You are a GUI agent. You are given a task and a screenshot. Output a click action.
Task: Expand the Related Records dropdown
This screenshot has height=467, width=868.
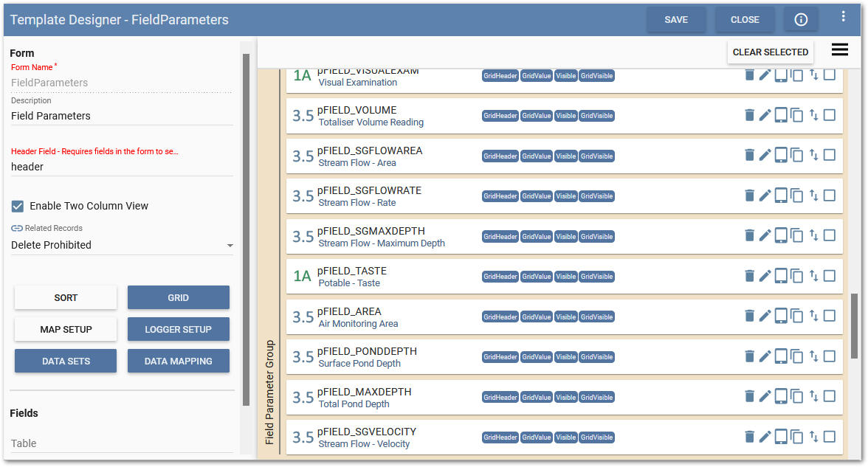point(230,245)
